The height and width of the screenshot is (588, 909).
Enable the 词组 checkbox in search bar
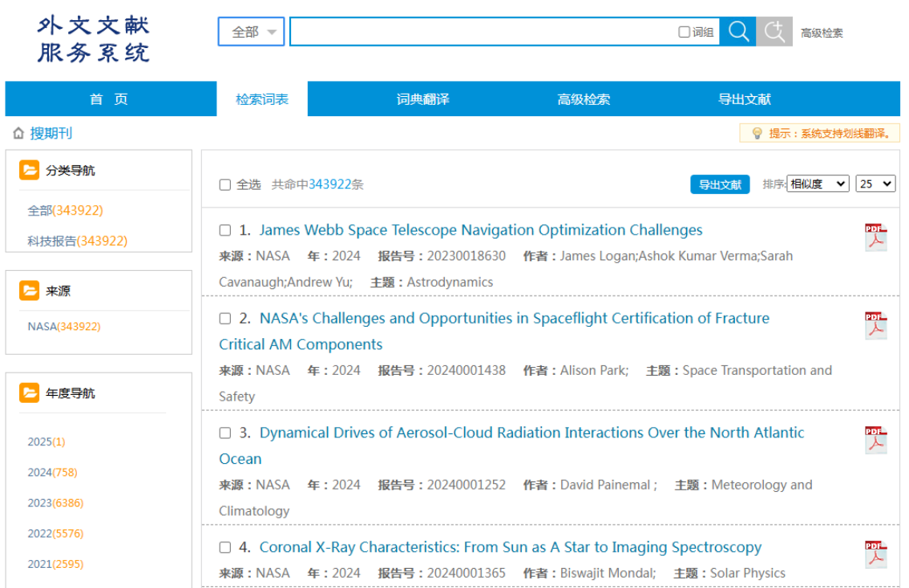[x=684, y=32]
